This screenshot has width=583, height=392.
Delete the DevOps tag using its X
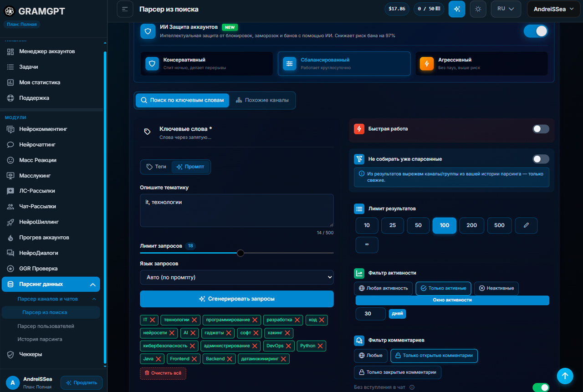coord(289,346)
